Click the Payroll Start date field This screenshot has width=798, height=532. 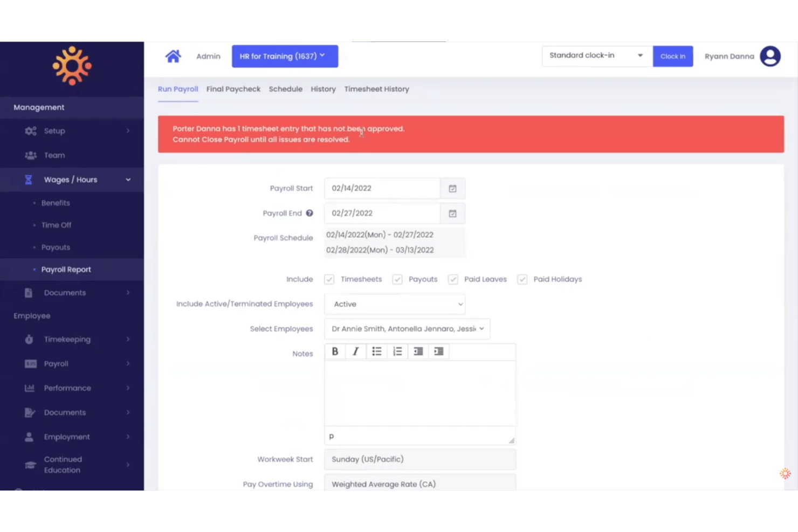point(382,189)
